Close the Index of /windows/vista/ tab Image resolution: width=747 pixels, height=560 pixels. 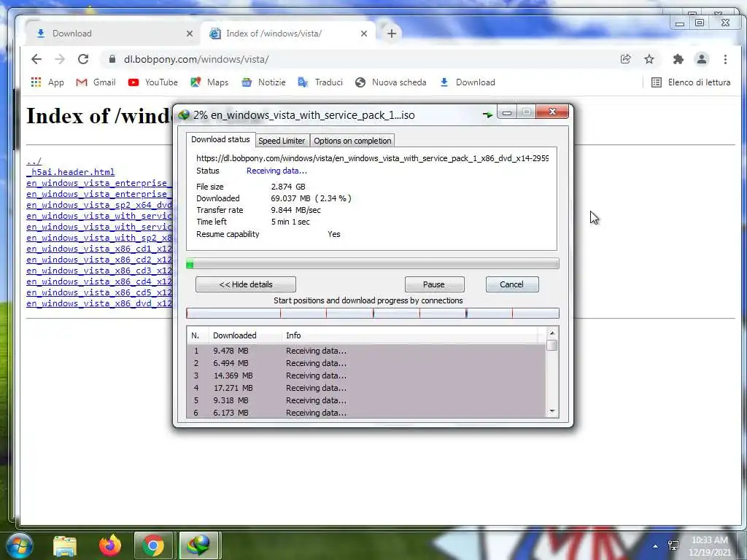pos(364,34)
